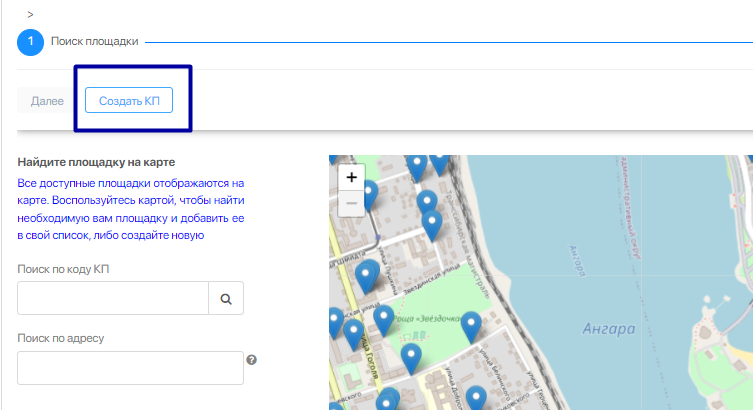The width and height of the screenshot is (753, 410).
Task: Expand the breadcrumb chevron at top
Action: click(31, 14)
